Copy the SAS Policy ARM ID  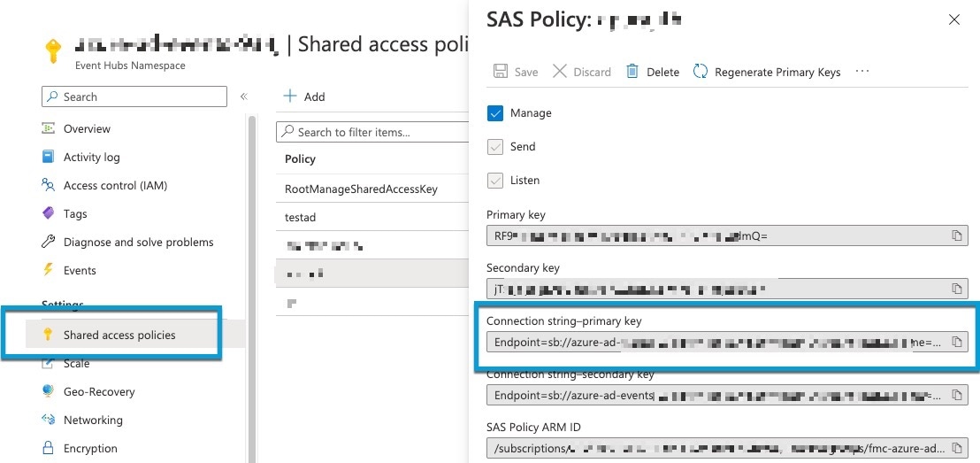pos(956,449)
